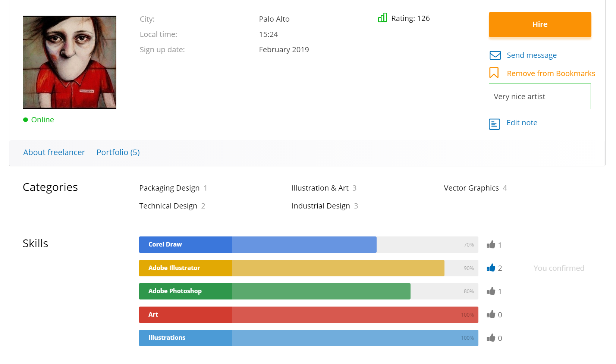Switch to the Portfolio (5) tab

tap(118, 152)
